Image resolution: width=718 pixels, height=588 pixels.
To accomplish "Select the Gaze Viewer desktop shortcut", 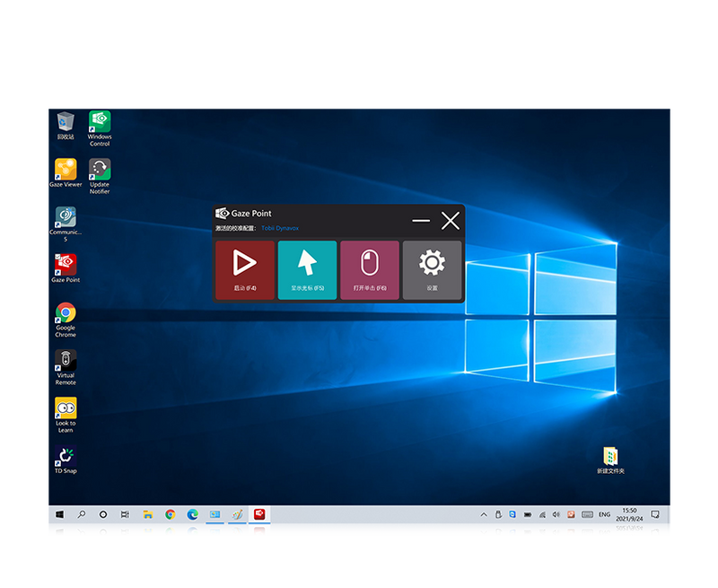I will (66, 173).
